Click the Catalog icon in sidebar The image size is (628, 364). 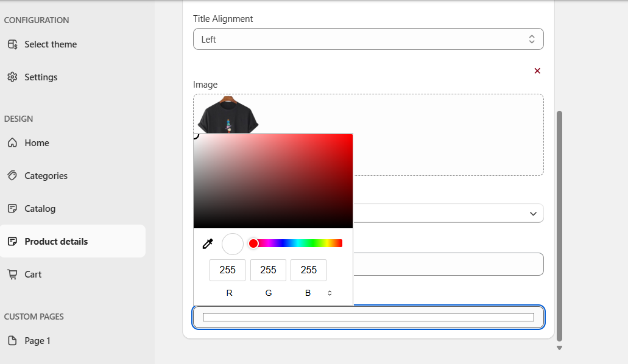point(12,208)
